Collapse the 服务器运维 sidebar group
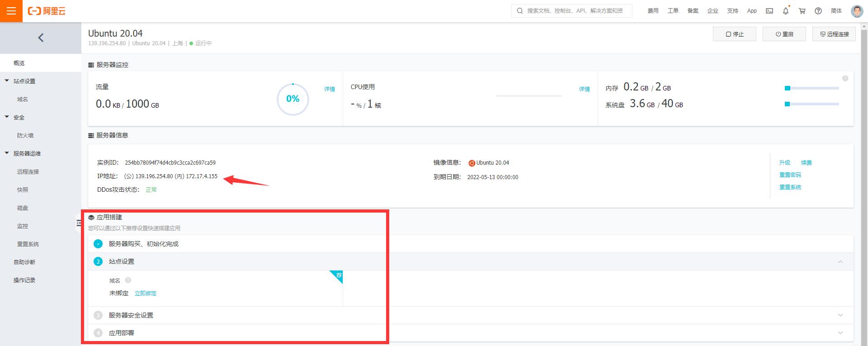 click(x=7, y=153)
